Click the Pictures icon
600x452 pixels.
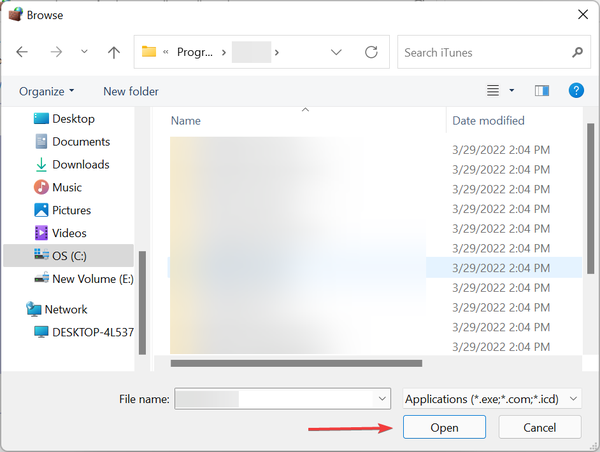pos(41,210)
